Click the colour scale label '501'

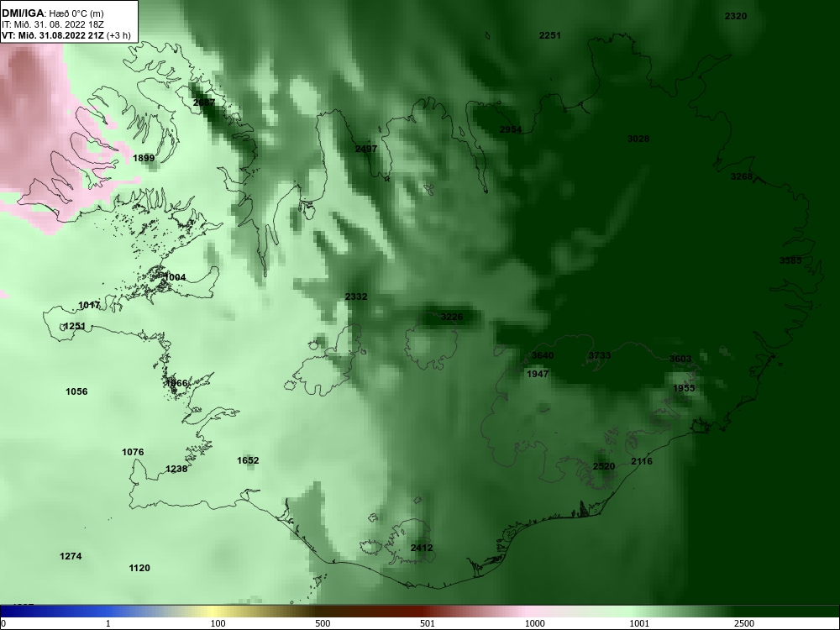click(x=427, y=623)
